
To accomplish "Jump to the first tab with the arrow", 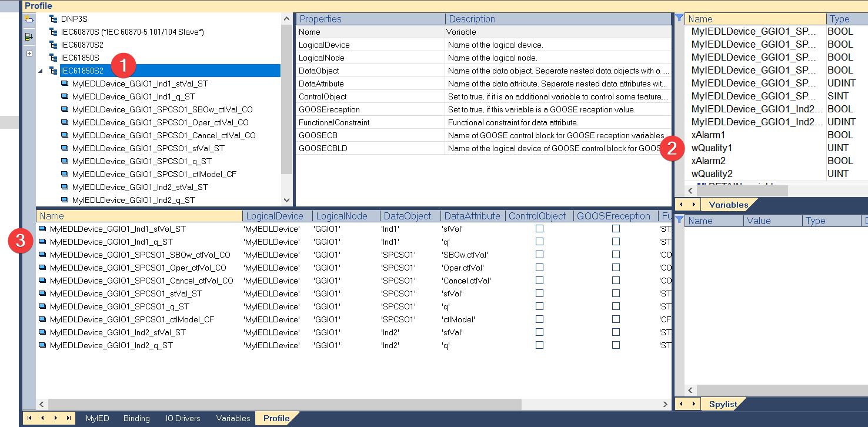I will pyautogui.click(x=29, y=418).
